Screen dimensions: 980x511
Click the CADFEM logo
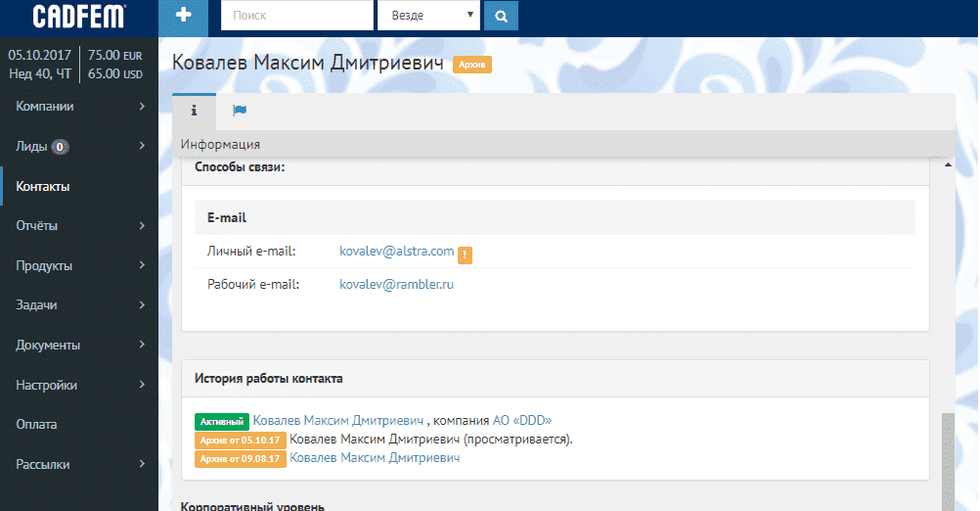tap(79, 17)
